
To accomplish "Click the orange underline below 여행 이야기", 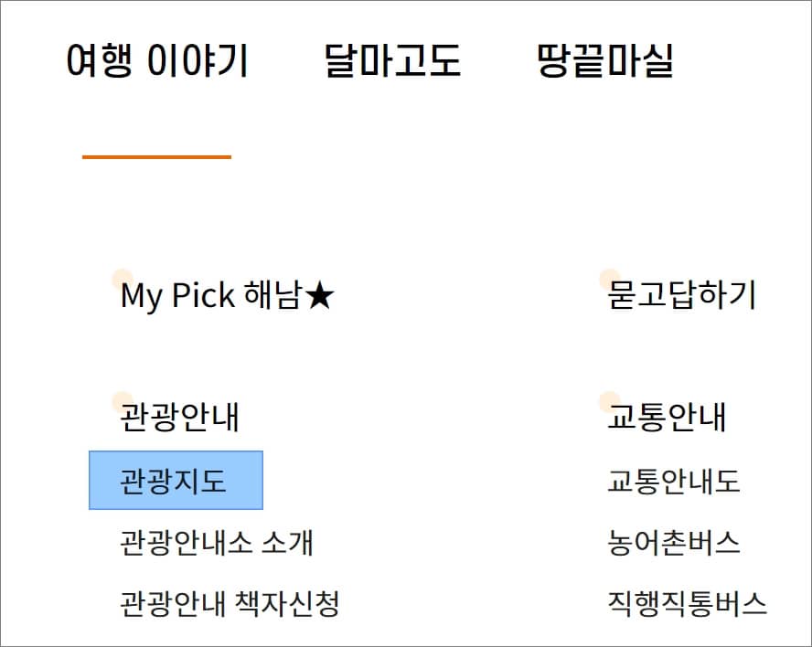I will [x=156, y=157].
